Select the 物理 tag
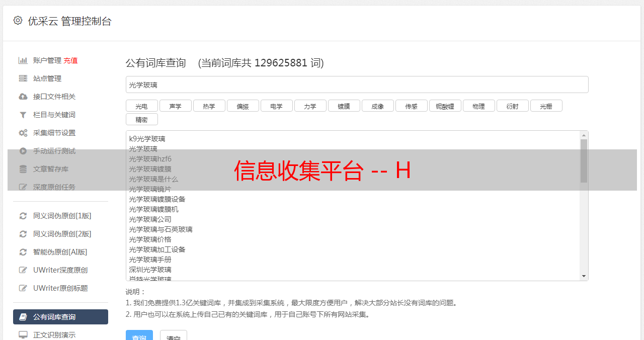Screen dimensions: 644x340 [x=478, y=106]
